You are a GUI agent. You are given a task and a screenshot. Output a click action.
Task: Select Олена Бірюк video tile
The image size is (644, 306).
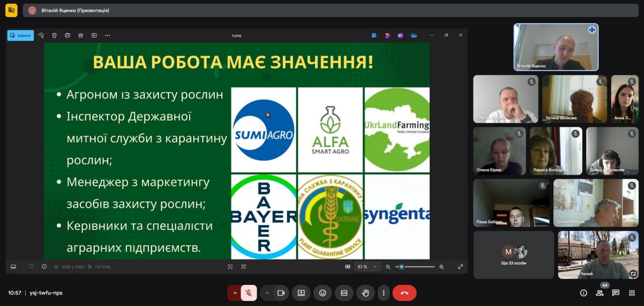coord(500,151)
